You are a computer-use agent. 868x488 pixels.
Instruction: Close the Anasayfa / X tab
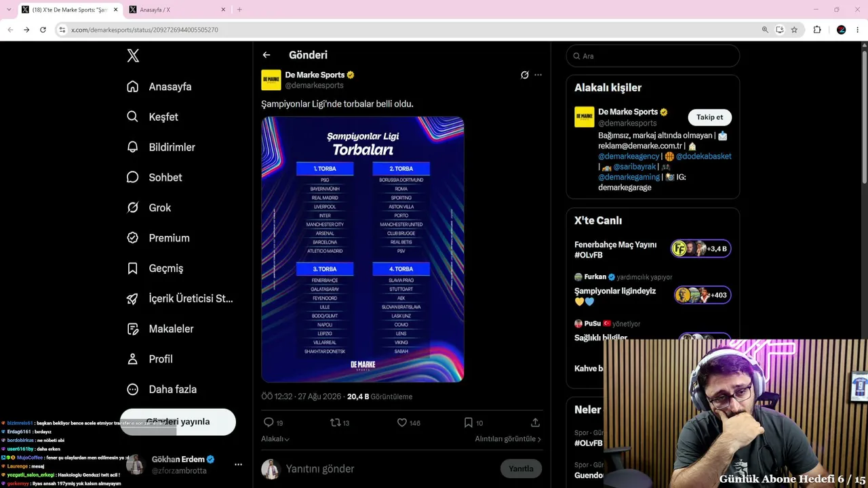coord(223,9)
